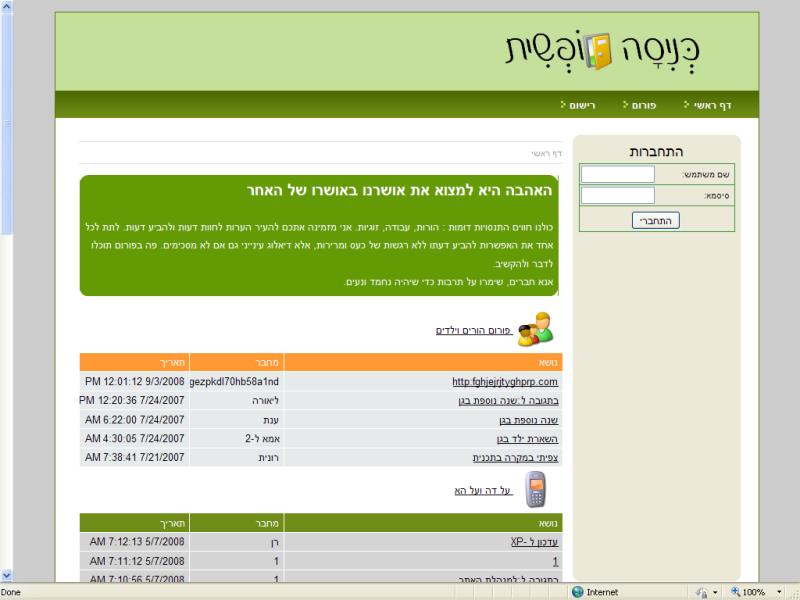Click the privacy icon in status bar
The width and height of the screenshot is (800, 600).
[702, 592]
